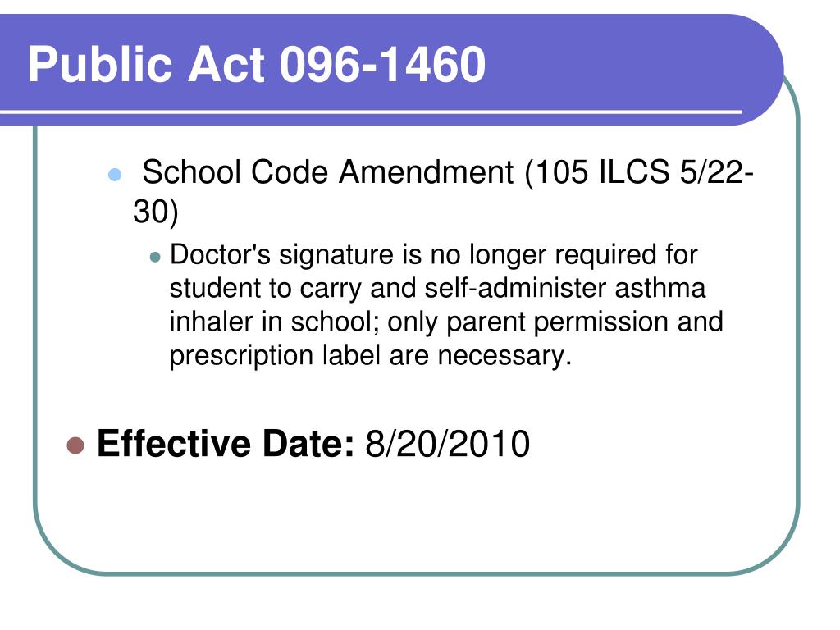This screenshot has height=630, width=840.
Task: Click the word Amendment in first bullet
Action: click(427, 172)
